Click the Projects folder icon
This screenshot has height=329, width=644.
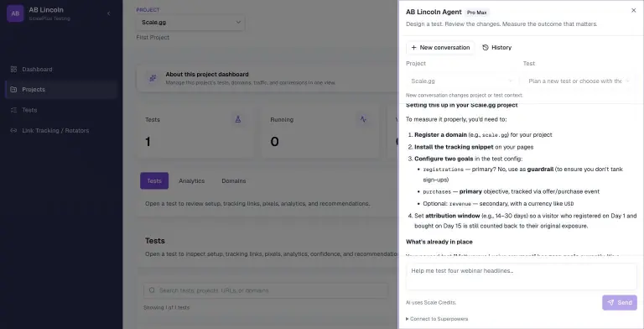(x=13, y=89)
